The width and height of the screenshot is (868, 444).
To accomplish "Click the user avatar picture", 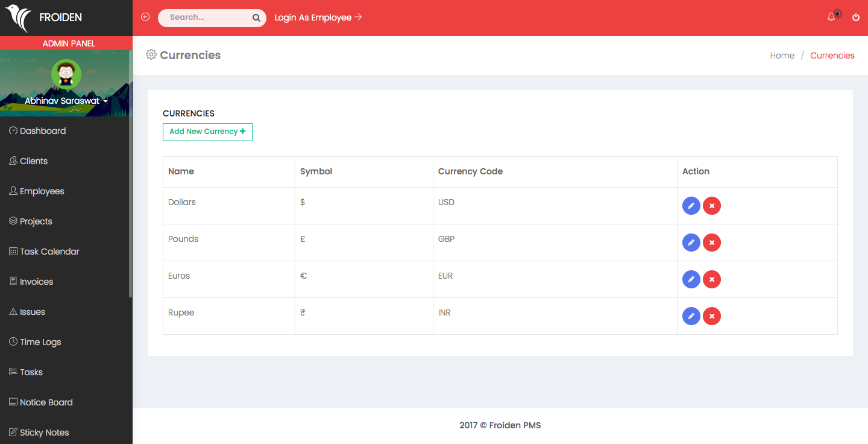I will 66,74.
